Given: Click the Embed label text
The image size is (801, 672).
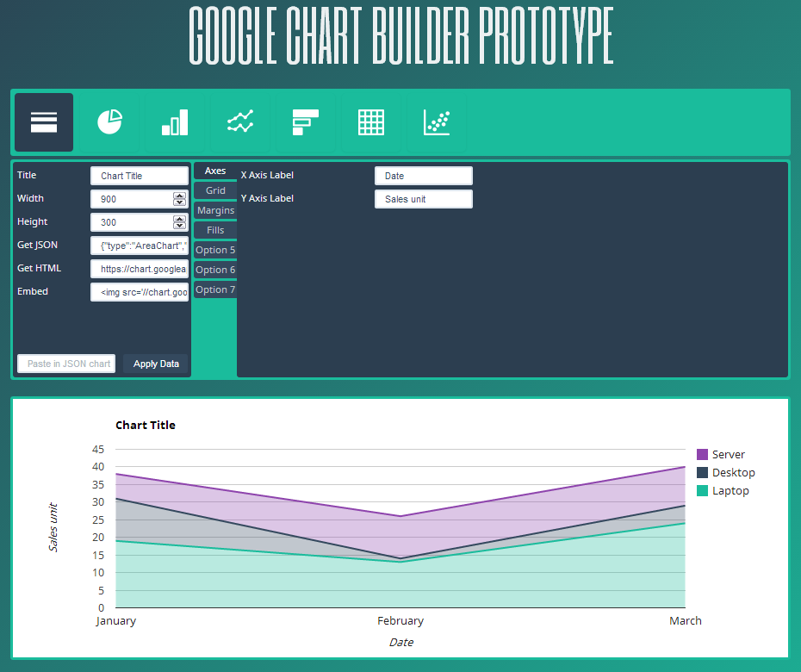Looking at the screenshot, I should coord(33,291).
